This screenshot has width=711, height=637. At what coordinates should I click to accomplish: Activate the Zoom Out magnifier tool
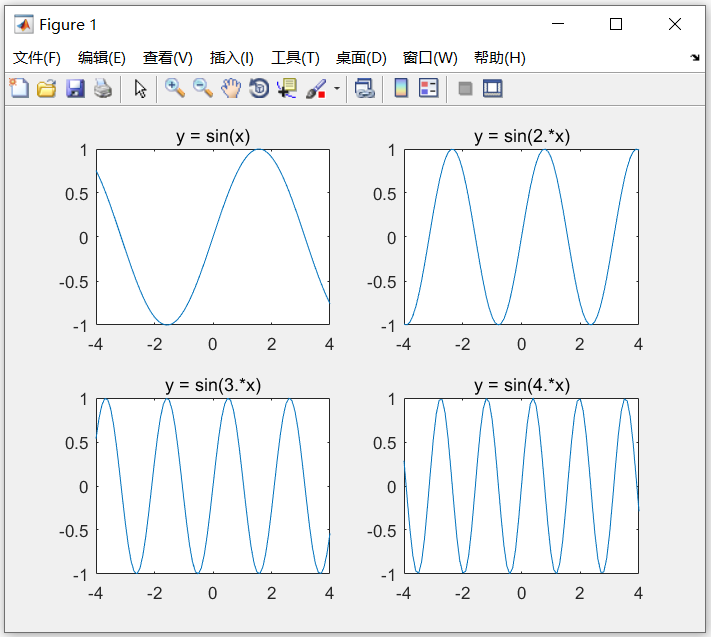coord(203,88)
